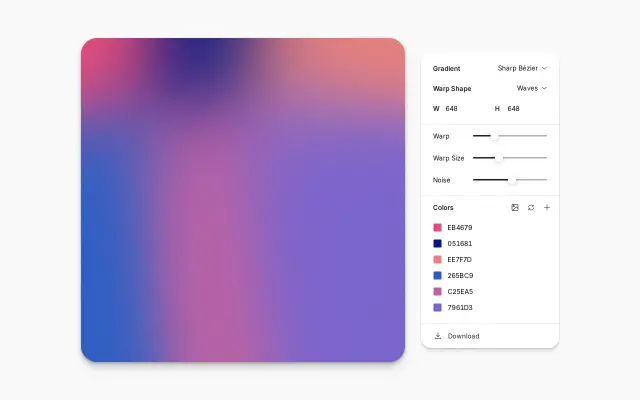Image resolution: width=640 pixels, height=400 pixels.
Task: Click the chevron next to Waves
Action: 544,88
